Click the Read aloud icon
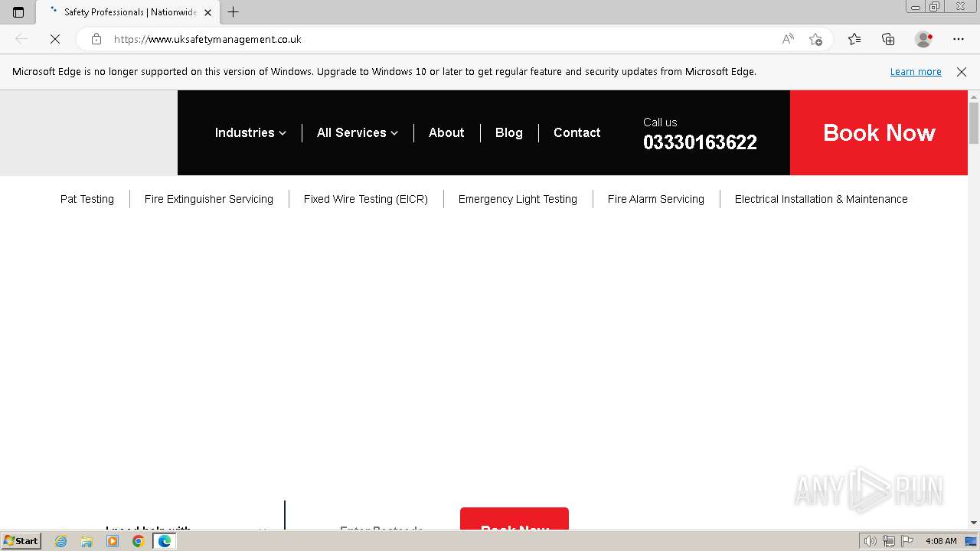Image resolution: width=980 pixels, height=551 pixels. [x=788, y=39]
